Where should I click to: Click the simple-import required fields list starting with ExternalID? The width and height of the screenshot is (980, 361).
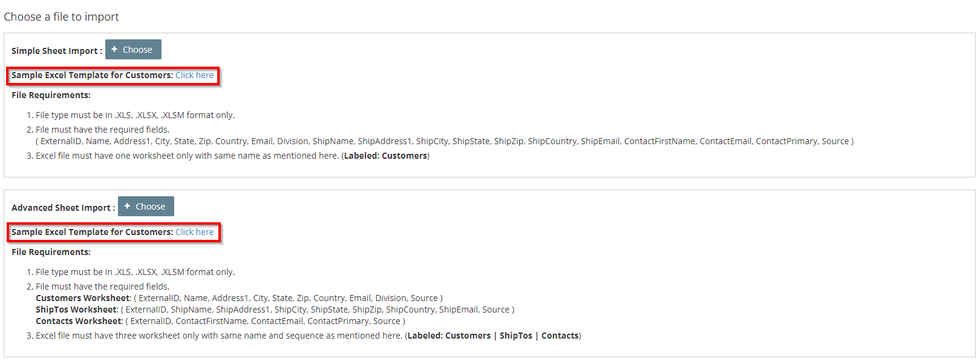[x=445, y=141]
